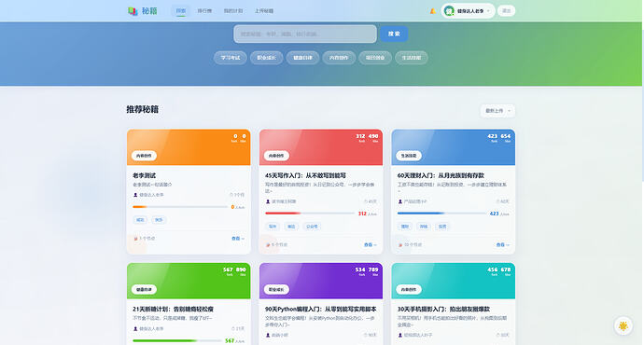This screenshot has height=345, width=644.
Task: Open the fourth navigation tab 上传秘籍
Action: (x=264, y=11)
